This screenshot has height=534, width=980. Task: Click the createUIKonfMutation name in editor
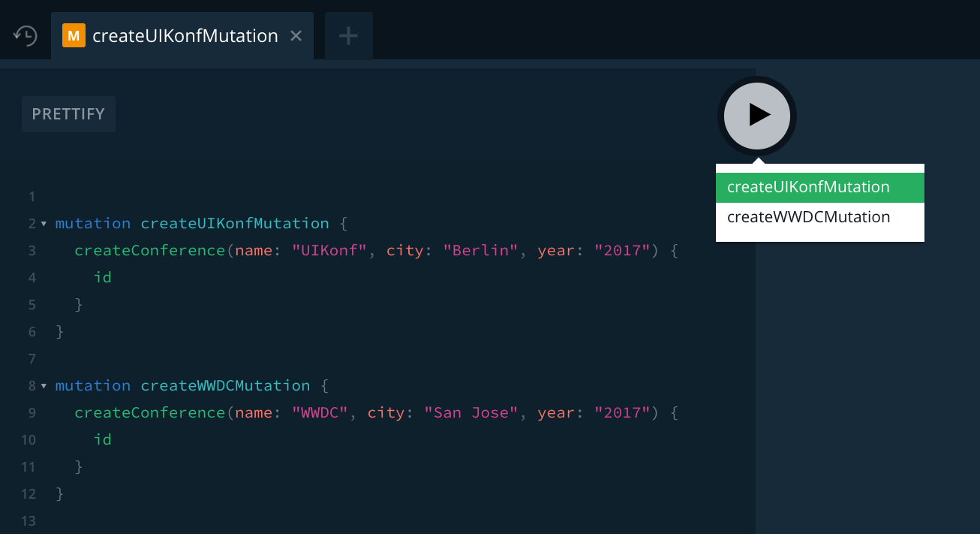coord(235,223)
